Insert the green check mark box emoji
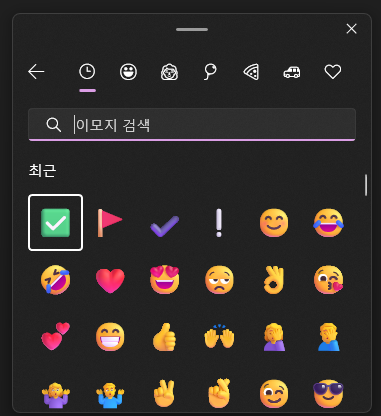Screen dimensions: 381x416 click(x=56, y=223)
